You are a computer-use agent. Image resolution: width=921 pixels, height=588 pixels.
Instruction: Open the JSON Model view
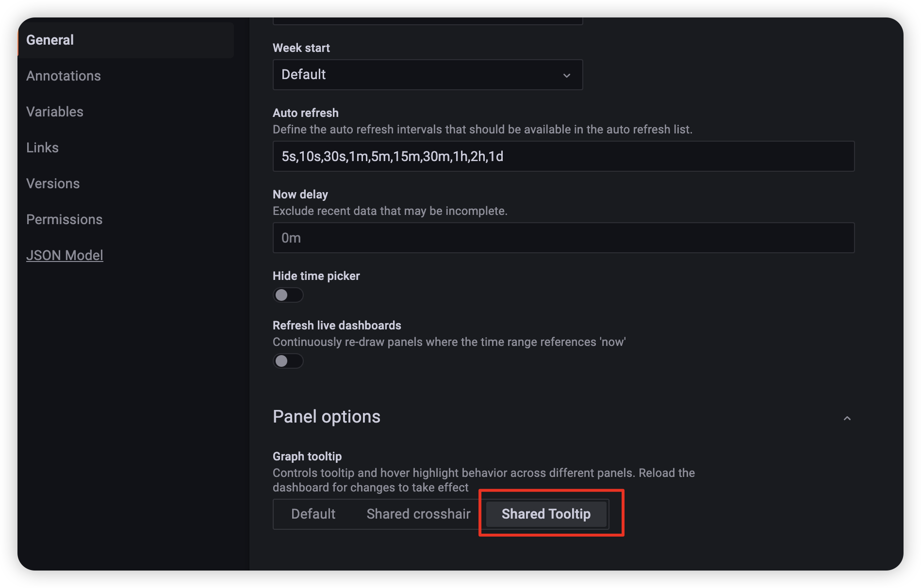(x=65, y=255)
